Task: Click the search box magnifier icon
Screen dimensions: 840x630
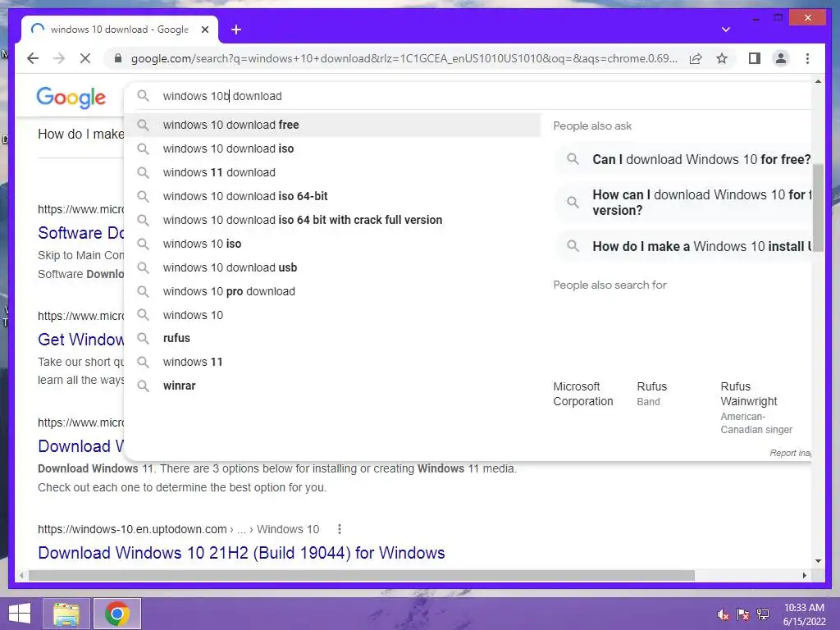Action: (x=143, y=96)
